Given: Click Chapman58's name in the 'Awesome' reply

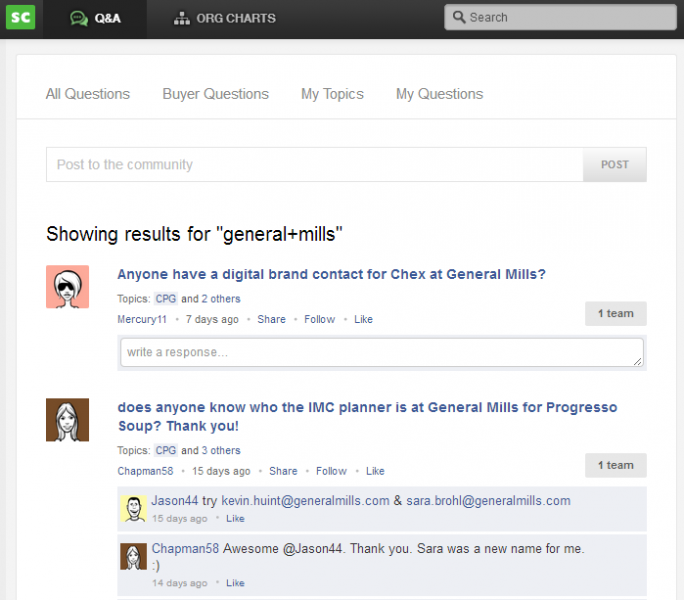Looking at the screenshot, I should click(x=185, y=549).
